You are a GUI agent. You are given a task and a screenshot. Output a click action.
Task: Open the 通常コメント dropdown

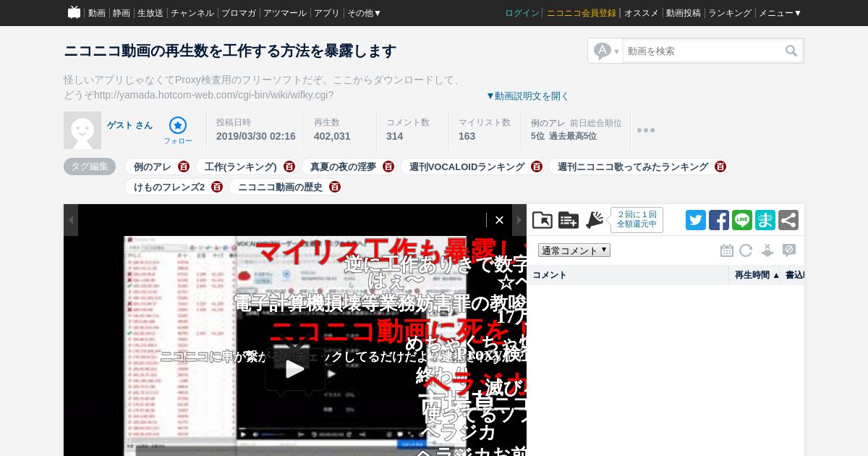pos(574,250)
